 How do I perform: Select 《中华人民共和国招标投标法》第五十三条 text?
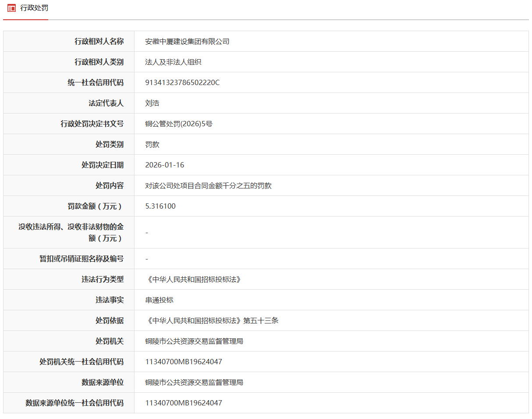pyautogui.click(x=212, y=321)
